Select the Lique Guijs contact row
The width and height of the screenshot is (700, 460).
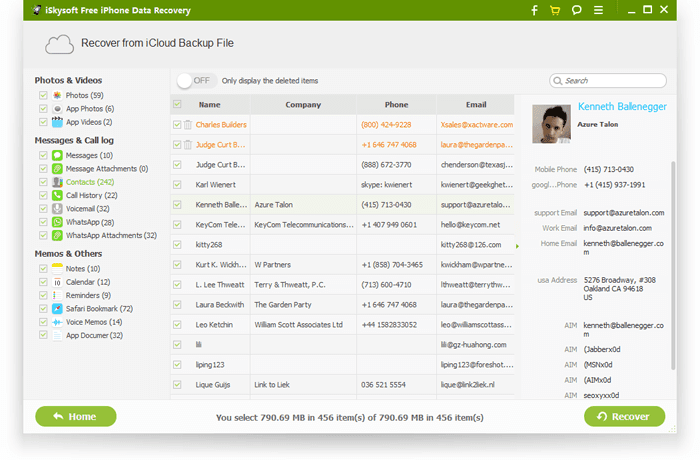[342, 385]
